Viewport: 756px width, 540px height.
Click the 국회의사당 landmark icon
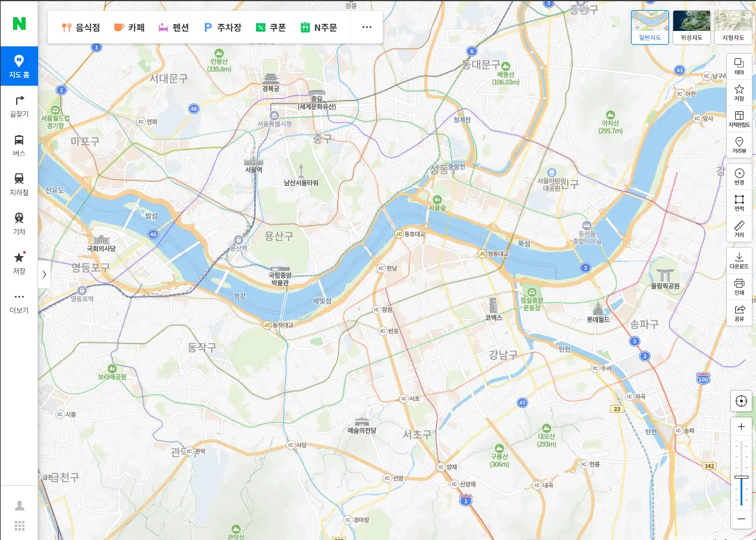point(102,240)
